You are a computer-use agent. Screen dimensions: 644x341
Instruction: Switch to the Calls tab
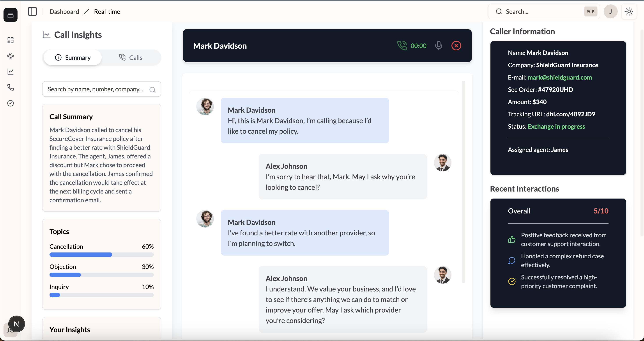(131, 58)
